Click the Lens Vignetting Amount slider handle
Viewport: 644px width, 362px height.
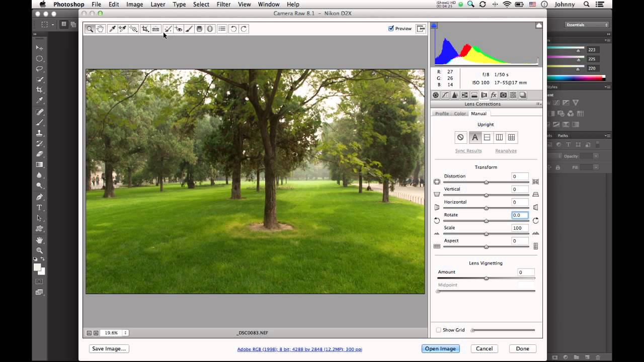click(x=486, y=278)
